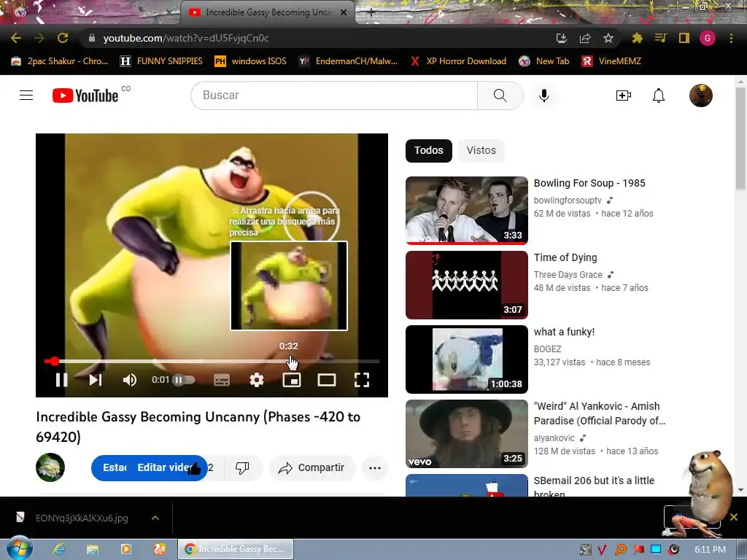This screenshot has width=747, height=560.
Task: Skip to next video button
Action: (x=96, y=379)
